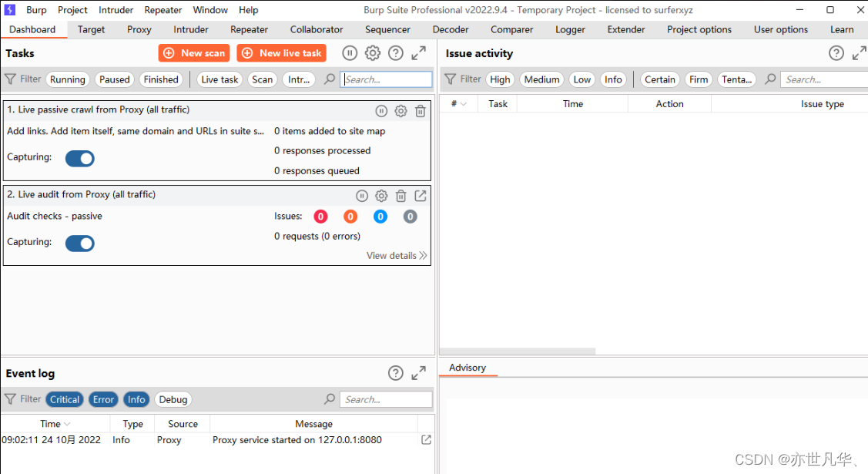The width and height of the screenshot is (868, 474).
Task: Expand the Tasks panel
Action: [418, 53]
